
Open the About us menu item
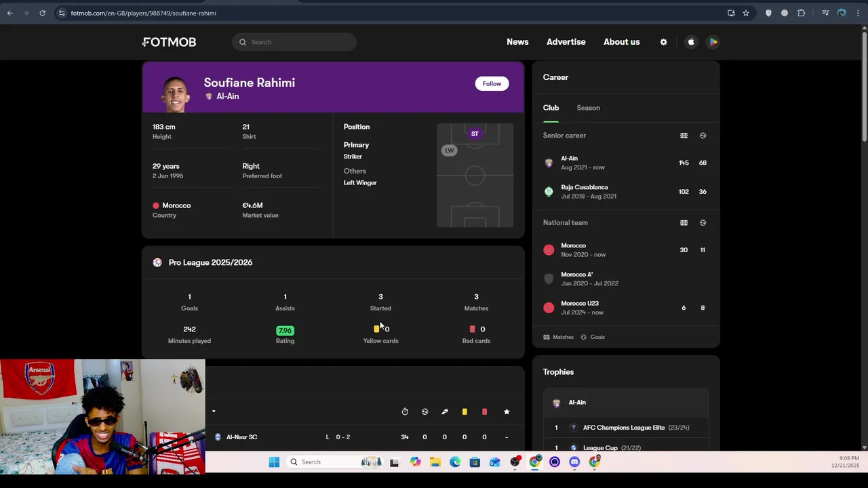coord(622,42)
